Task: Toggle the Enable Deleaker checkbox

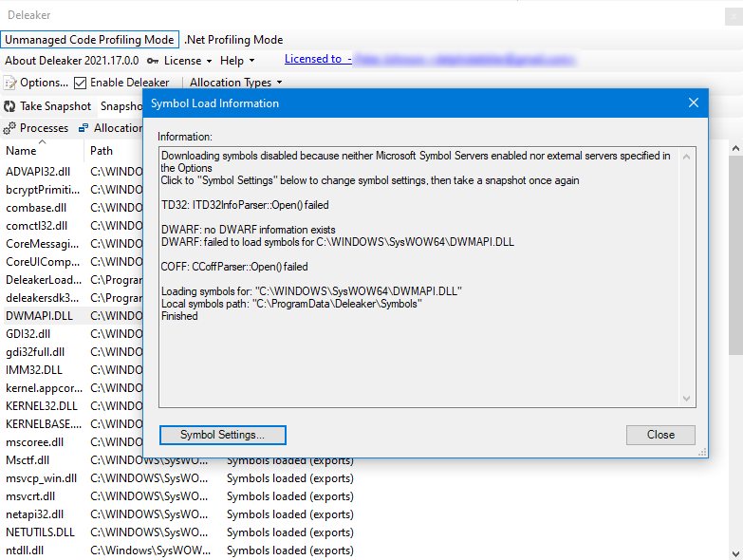Action: [x=80, y=83]
